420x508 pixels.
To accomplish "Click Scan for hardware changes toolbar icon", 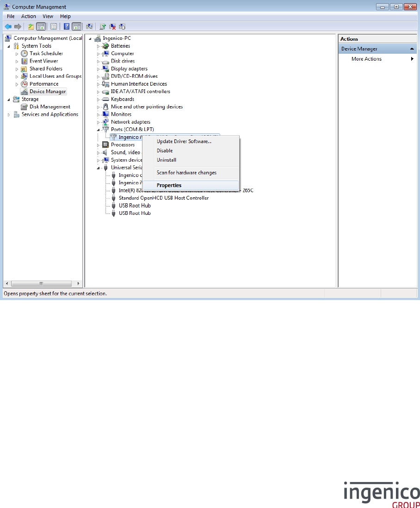I will [x=90, y=26].
